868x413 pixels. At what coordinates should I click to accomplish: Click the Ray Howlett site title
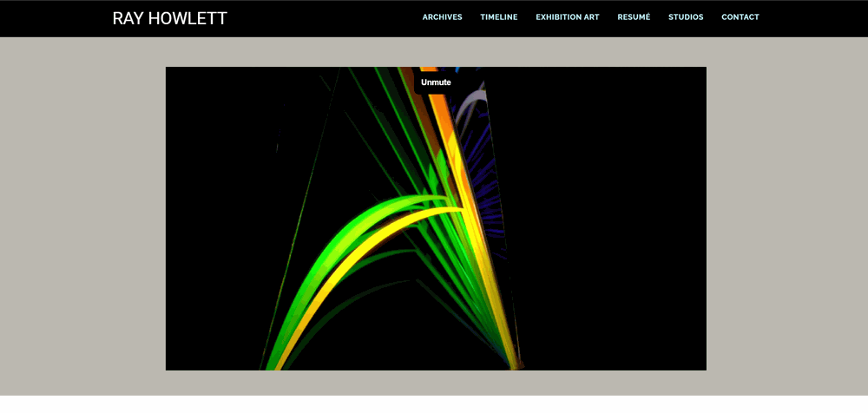[x=169, y=18]
